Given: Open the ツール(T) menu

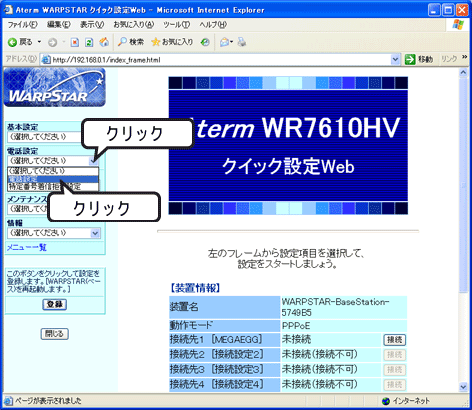Looking at the screenshot, I should pos(177,25).
